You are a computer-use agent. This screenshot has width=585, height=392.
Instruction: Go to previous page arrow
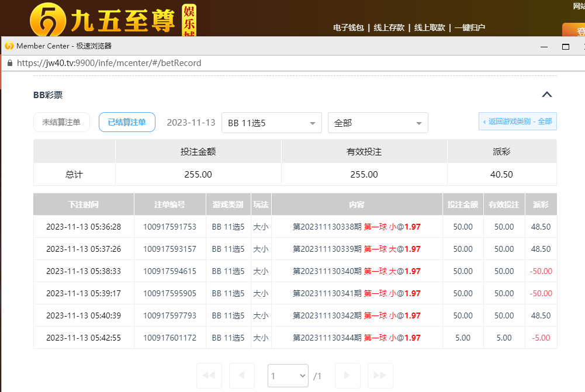click(x=242, y=375)
